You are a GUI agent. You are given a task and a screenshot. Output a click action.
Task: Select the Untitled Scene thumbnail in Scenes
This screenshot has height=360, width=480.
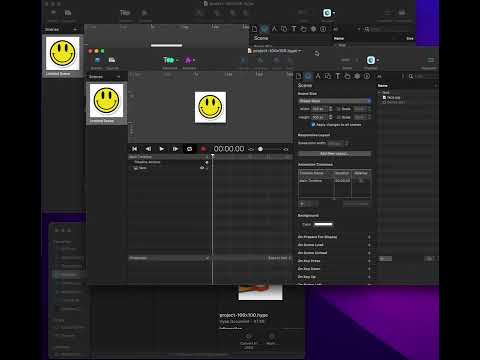[106, 103]
